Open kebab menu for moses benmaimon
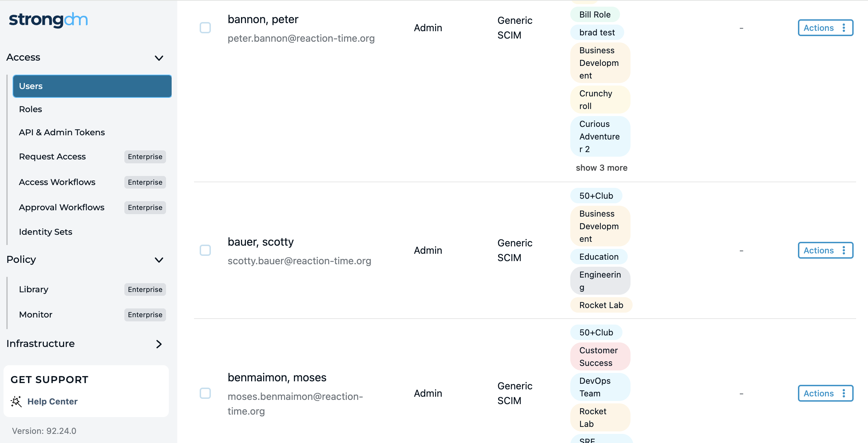 point(844,393)
